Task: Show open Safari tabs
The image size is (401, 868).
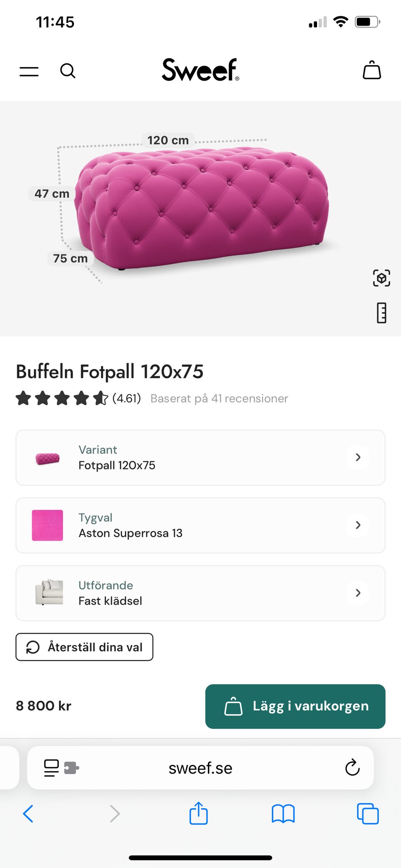Action: 368,814
